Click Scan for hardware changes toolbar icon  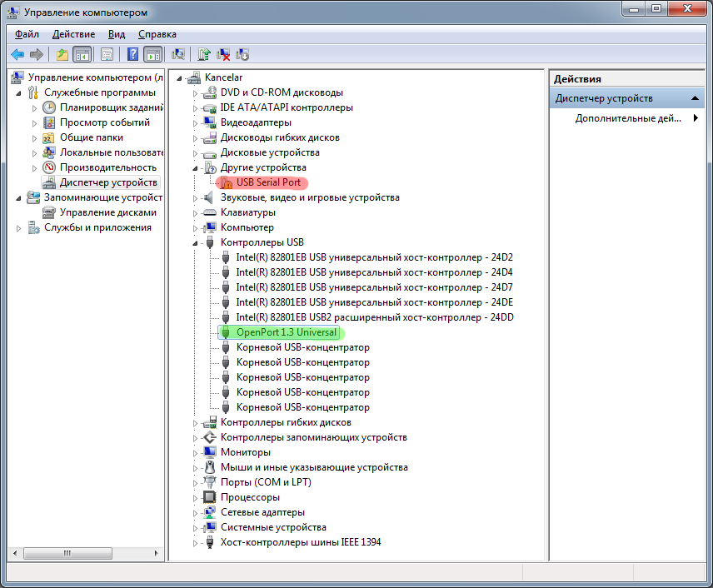tap(177, 55)
